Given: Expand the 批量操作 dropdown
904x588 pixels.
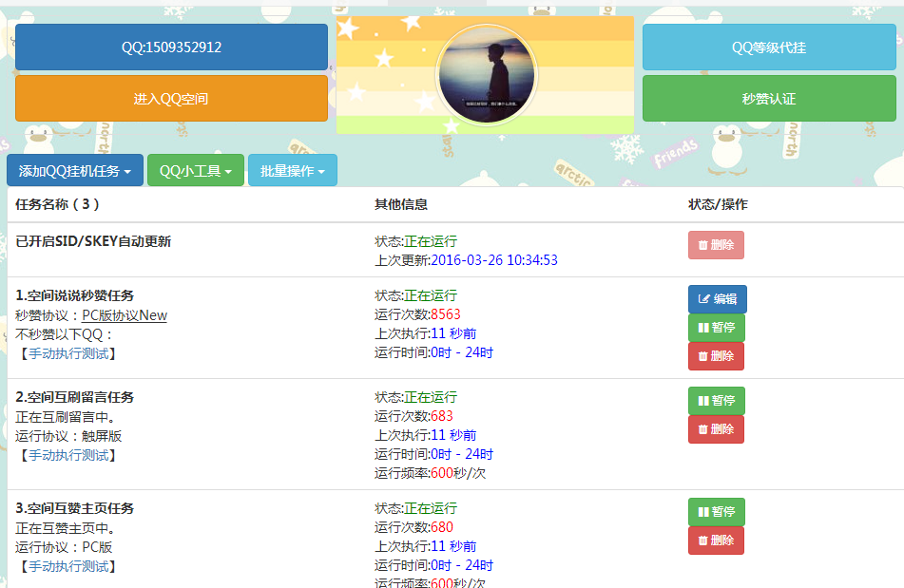Looking at the screenshot, I should pos(292,170).
